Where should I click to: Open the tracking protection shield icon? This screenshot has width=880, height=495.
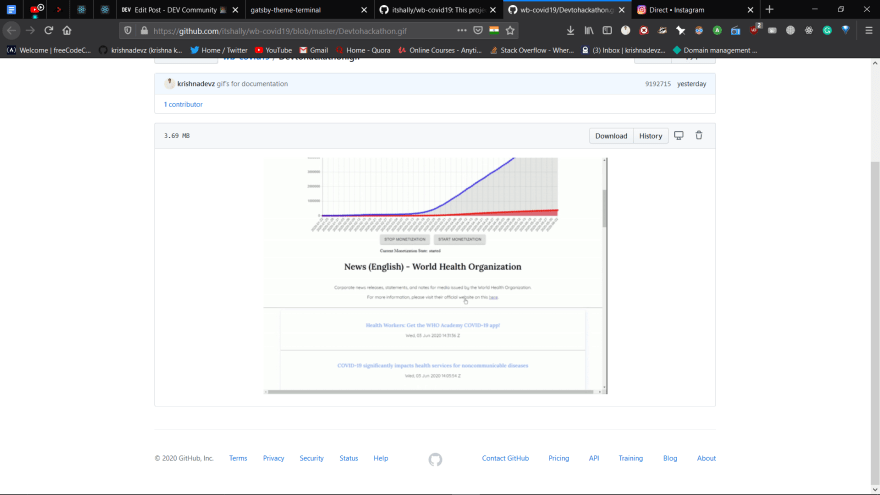pos(128,31)
